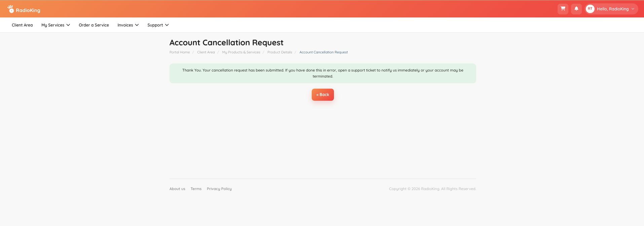Go to Client Area in navigation
The height and width of the screenshot is (226, 644).
(x=22, y=25)
